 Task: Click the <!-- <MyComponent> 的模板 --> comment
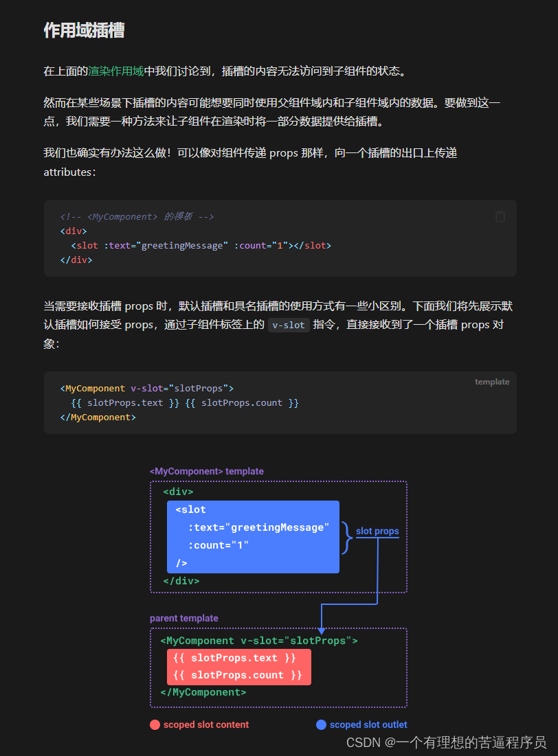[x=137, y=216]
